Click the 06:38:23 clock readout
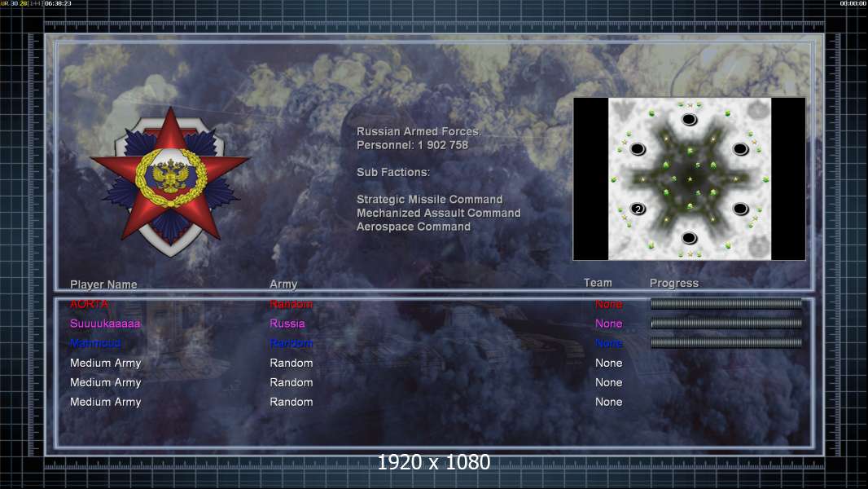This screenshot has height=489, width=868. [x=58, y=3]
